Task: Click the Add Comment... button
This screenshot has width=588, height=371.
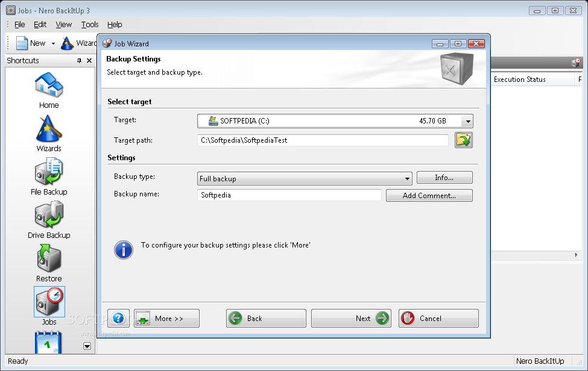Action: (429, 195)
